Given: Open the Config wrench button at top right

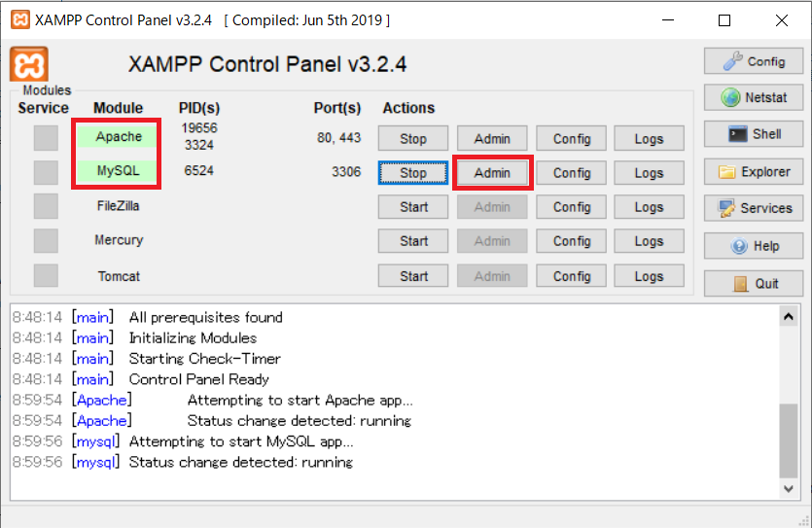Looking at the screenshot, I should click(x=754, y=61).
